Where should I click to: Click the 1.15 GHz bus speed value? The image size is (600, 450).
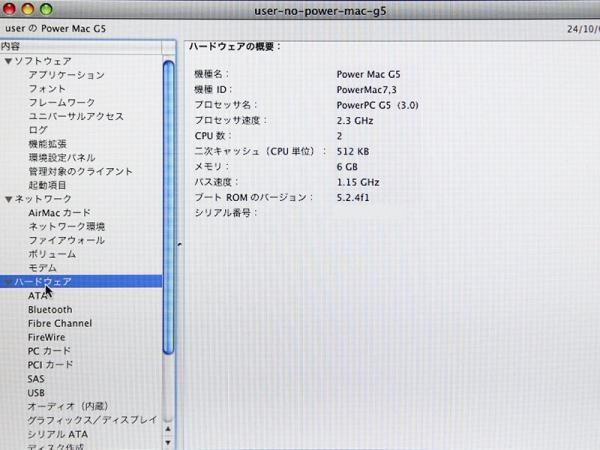pos(358,182)
